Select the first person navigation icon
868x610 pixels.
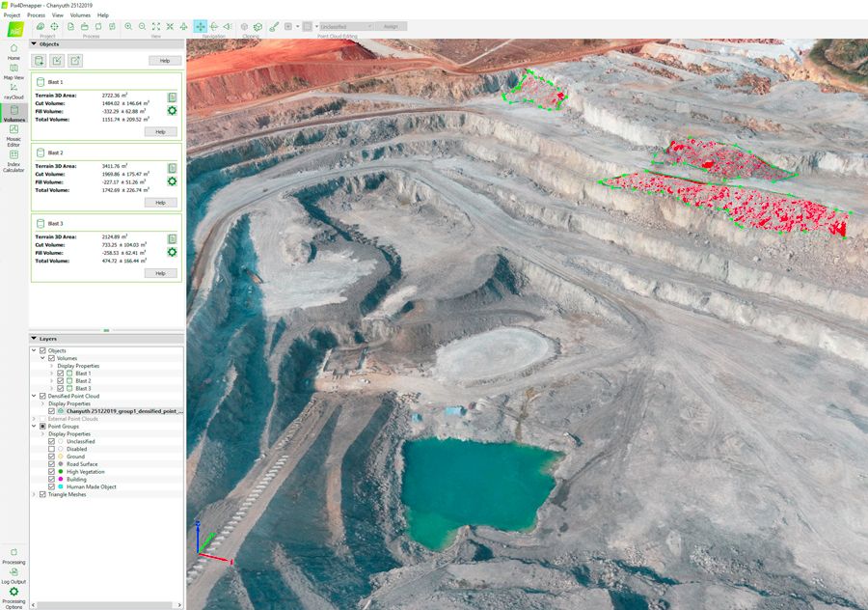[228, 26]
